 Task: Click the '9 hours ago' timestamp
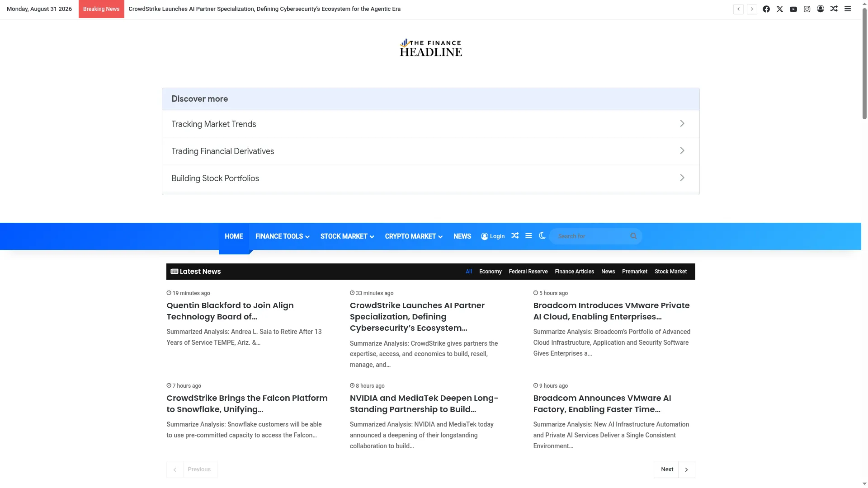[x=550, y=386]
